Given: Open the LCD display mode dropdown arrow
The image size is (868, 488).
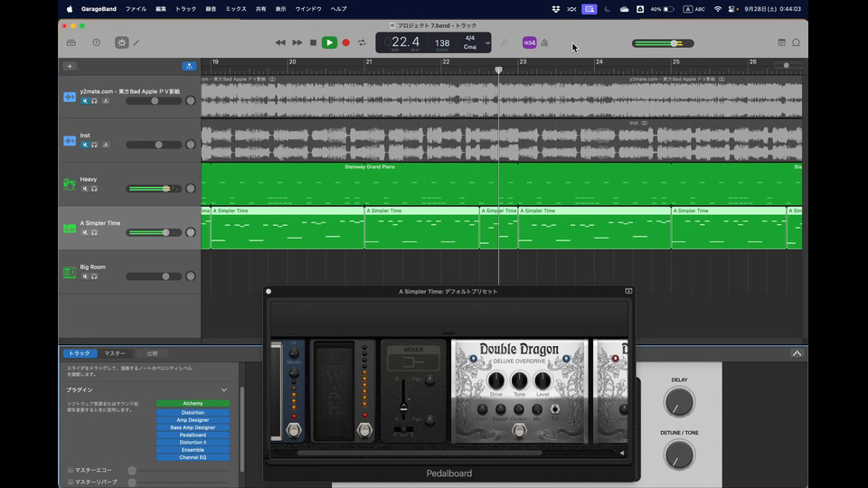Looking at the screenshot, I should click(x=487, y=42).
